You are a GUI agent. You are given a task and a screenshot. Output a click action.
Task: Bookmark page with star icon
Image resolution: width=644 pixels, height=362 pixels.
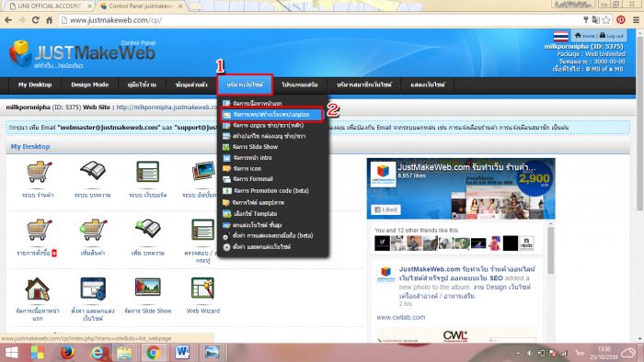click(605, 19)
